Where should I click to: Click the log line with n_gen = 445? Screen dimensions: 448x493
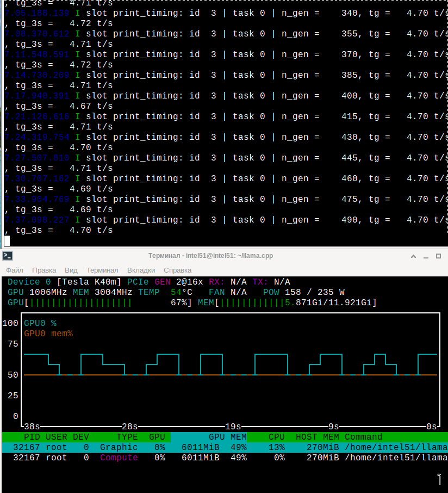(226, 158)
